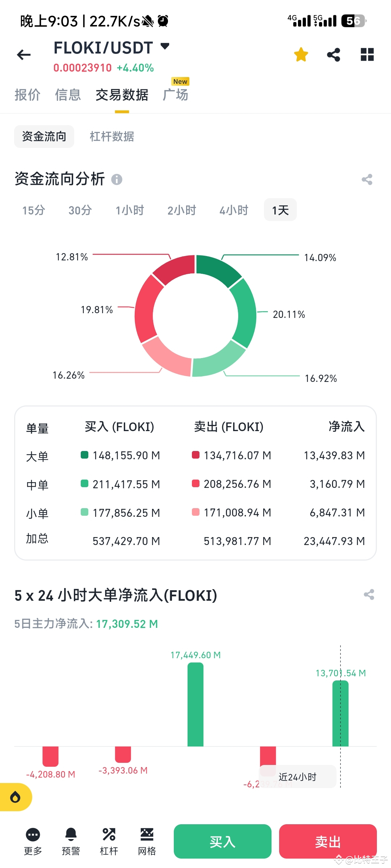Expand the 广场 New section
Viewport: 391px width, 868px height.
176,95
